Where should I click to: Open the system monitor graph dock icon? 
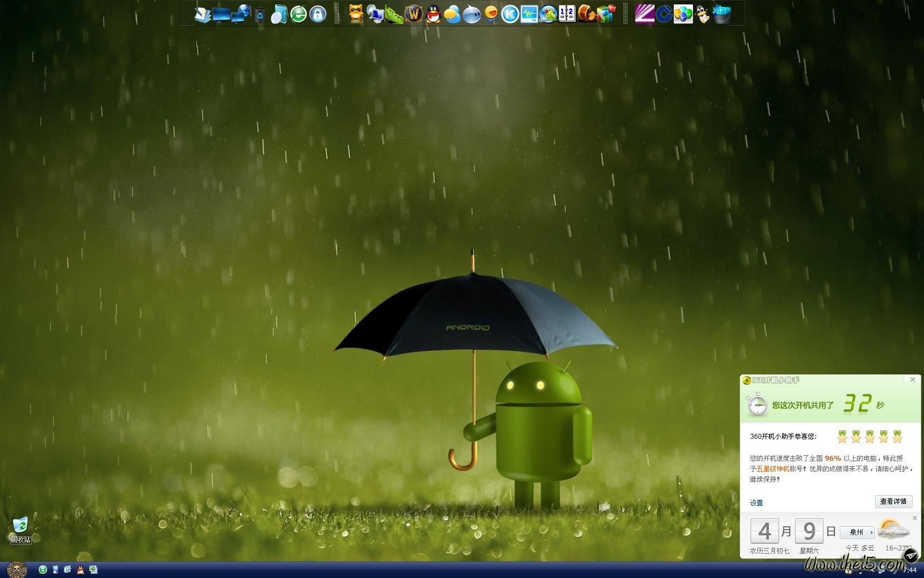click(529, 14)
